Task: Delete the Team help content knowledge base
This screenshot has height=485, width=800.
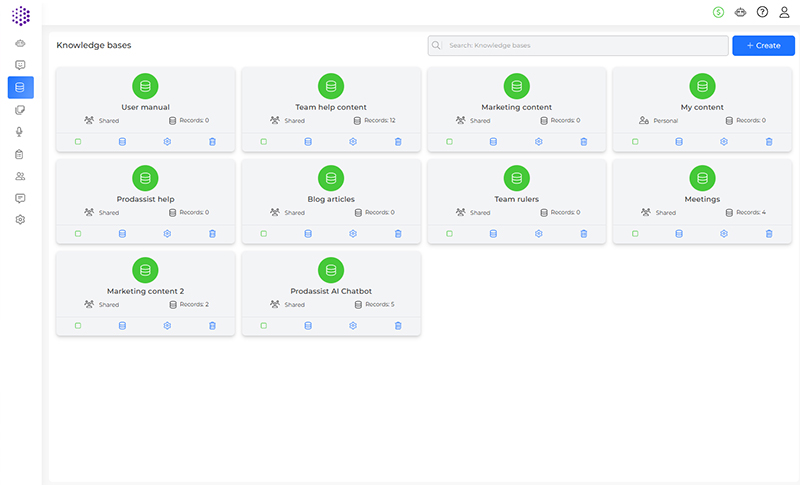Action: pos(398,142)
